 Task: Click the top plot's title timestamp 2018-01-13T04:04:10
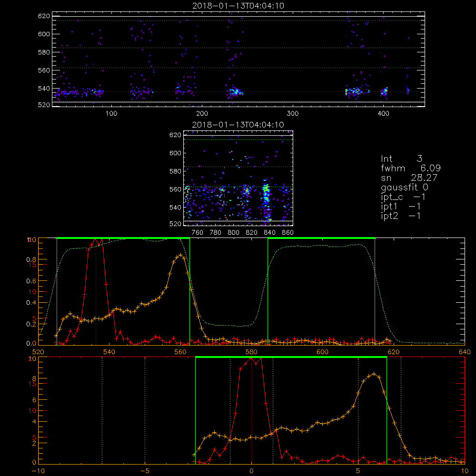(238, 6)
